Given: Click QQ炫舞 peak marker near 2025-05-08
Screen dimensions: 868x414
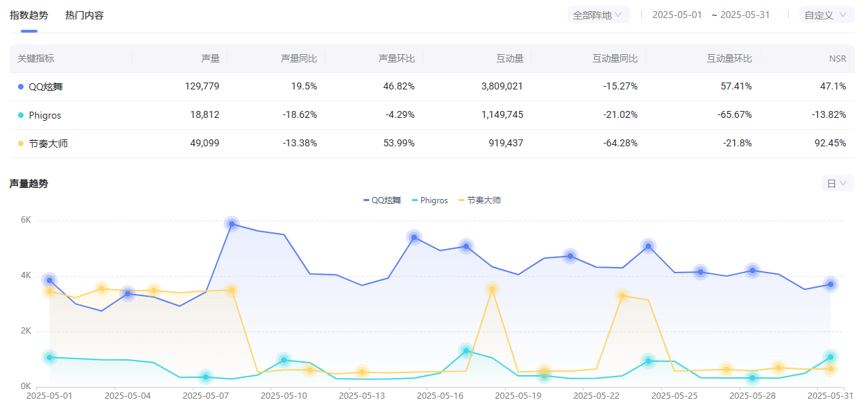Looking at the screenshot, I should (232, 223).
